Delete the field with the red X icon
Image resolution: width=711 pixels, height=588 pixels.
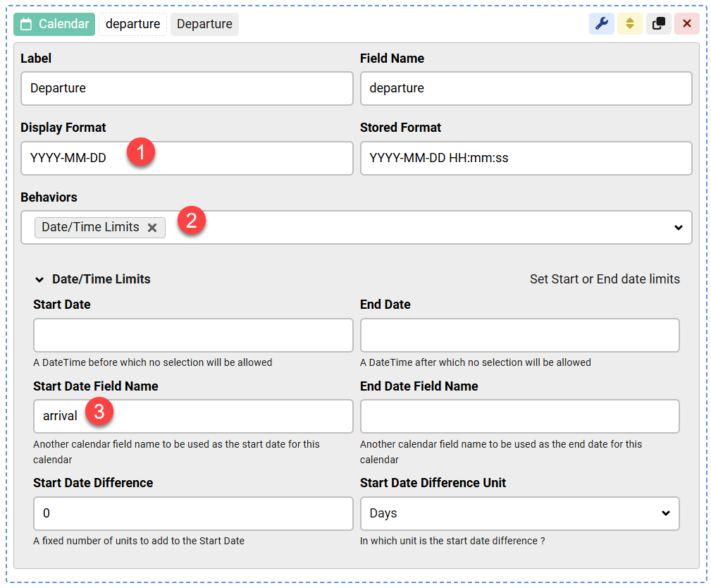686,23
